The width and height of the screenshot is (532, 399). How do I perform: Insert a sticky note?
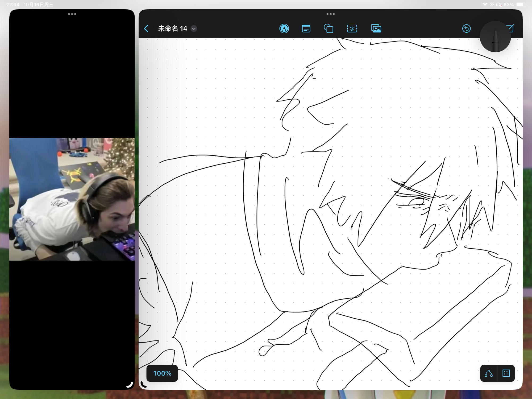click(x=306, y=28)
